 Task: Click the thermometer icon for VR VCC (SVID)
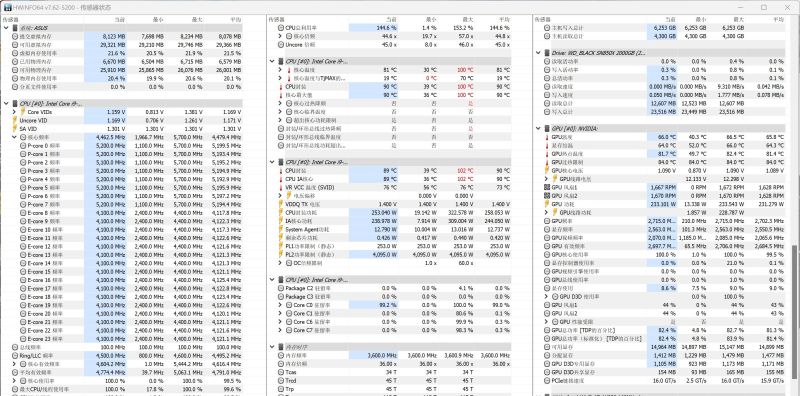coord(281,187)
